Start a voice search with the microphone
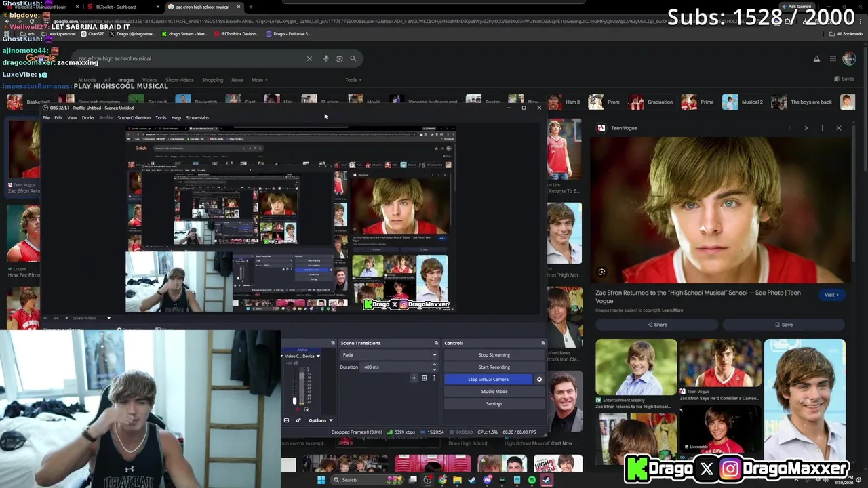Image resolution: width=868 pixels, height=488 pixels. coord(325,58)
